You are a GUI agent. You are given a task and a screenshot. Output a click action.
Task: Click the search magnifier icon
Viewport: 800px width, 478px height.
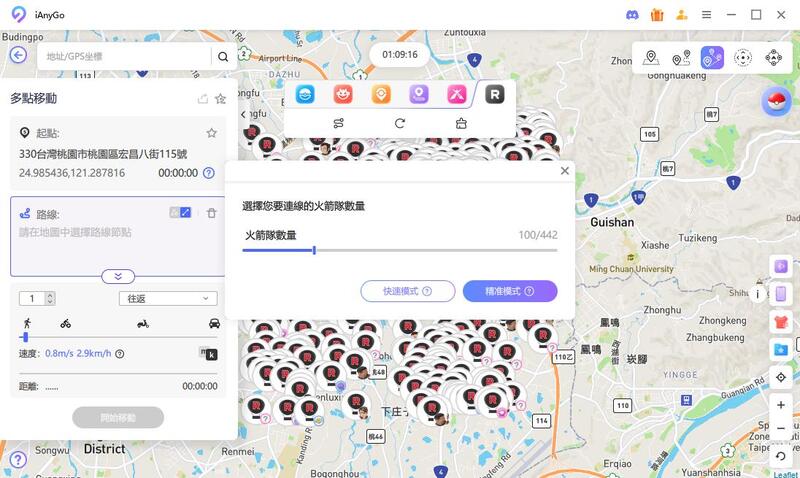pos(223,56)
